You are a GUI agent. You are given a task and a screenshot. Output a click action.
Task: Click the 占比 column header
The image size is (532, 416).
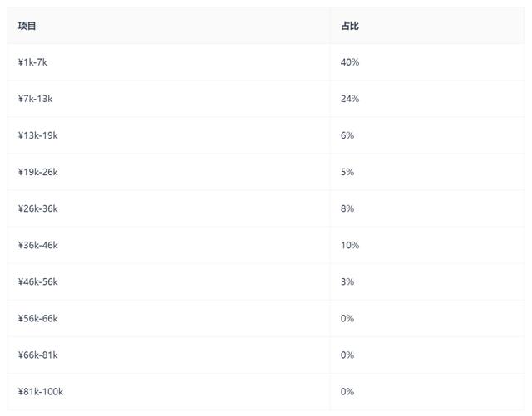click(350, 26)
